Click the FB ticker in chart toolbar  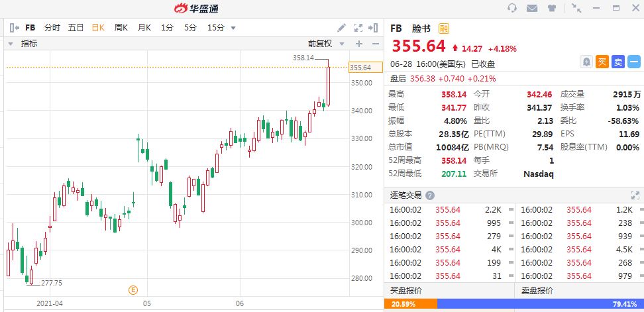30,28
